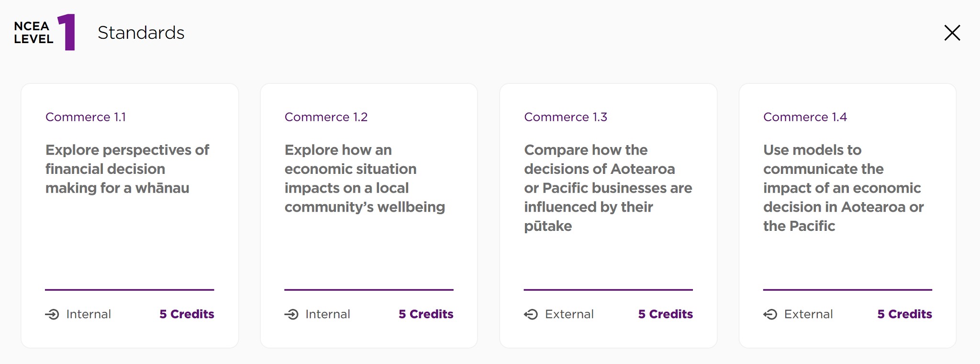Click the External icon on Commerce 1.3
980x364 pixels.
[531, 314]
